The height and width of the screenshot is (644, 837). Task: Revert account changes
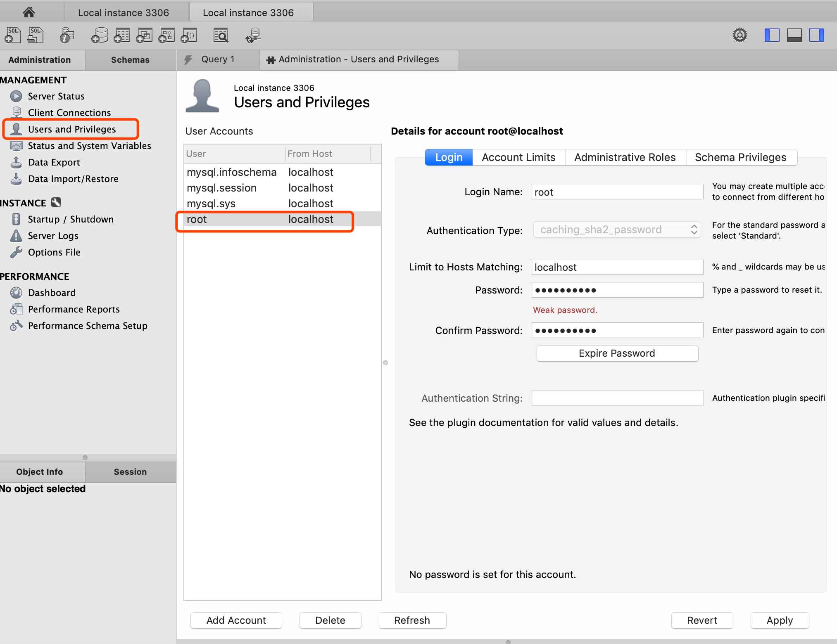702,620
